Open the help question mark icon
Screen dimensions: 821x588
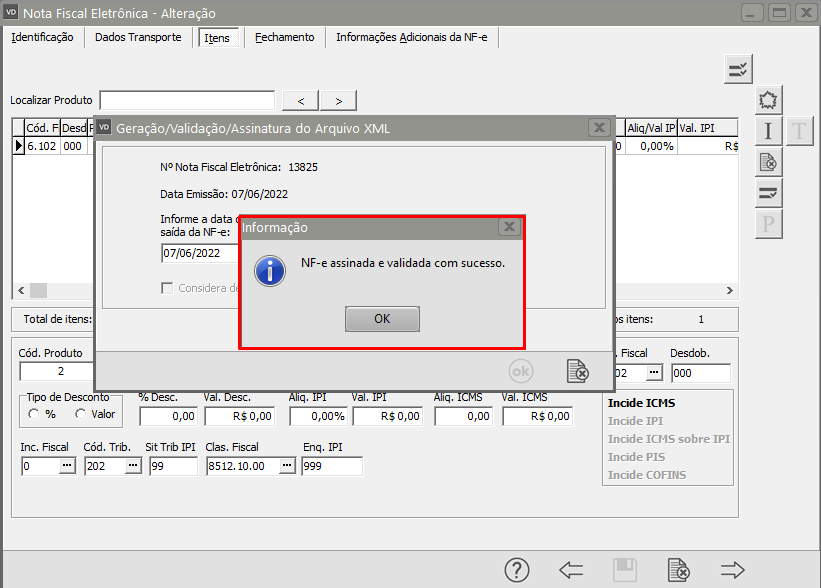click(516, 570)
